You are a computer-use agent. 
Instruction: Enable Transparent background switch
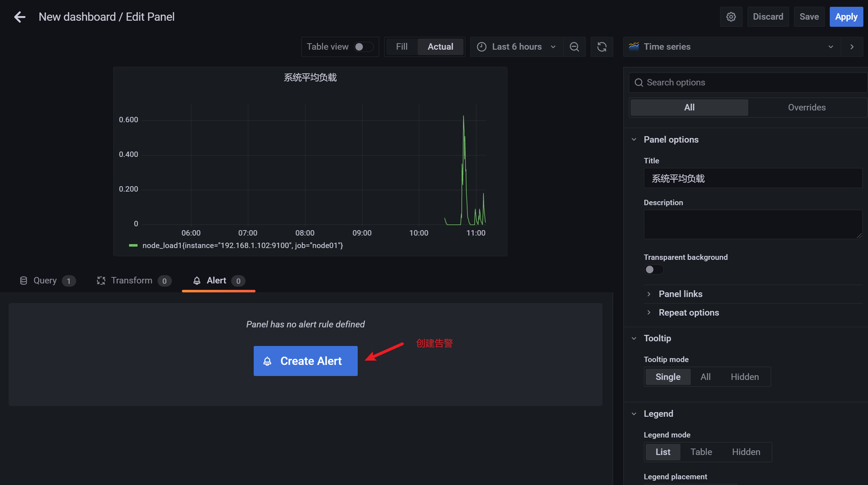click(x=654, y=269)
